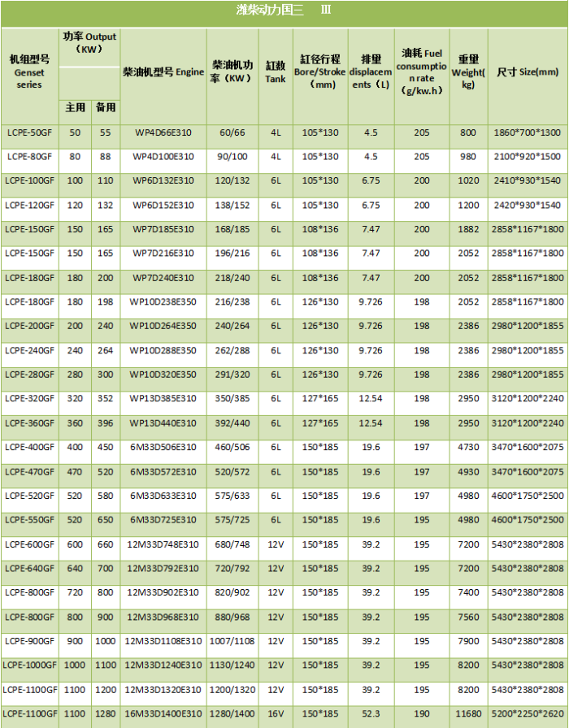Click the 备用 sub-header cell
The image size is (569, 728).
coord(106,107)
